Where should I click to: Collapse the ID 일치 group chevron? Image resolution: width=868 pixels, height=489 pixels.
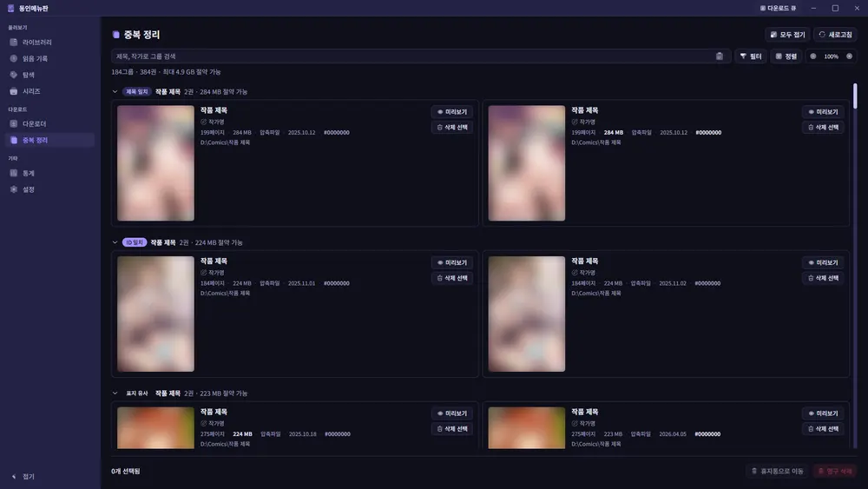[x=115, y=242]
